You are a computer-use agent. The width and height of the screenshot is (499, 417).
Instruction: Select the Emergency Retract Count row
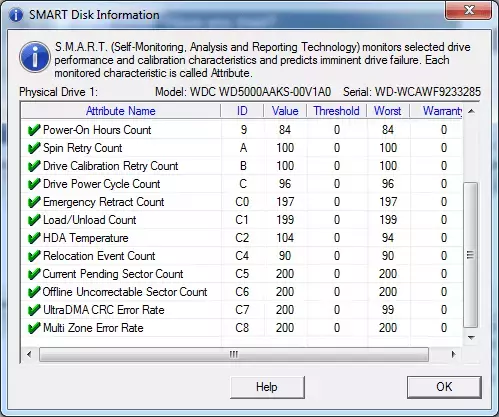(242, 202)
